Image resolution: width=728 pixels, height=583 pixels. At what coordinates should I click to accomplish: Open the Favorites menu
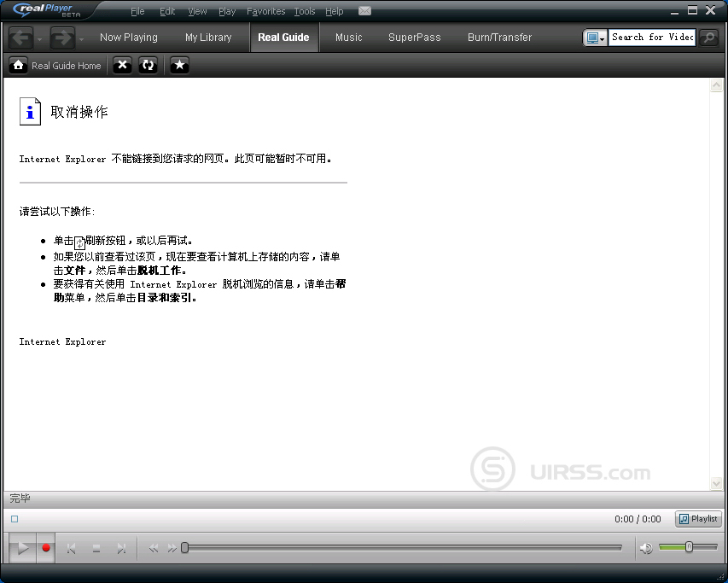[265, 11]
